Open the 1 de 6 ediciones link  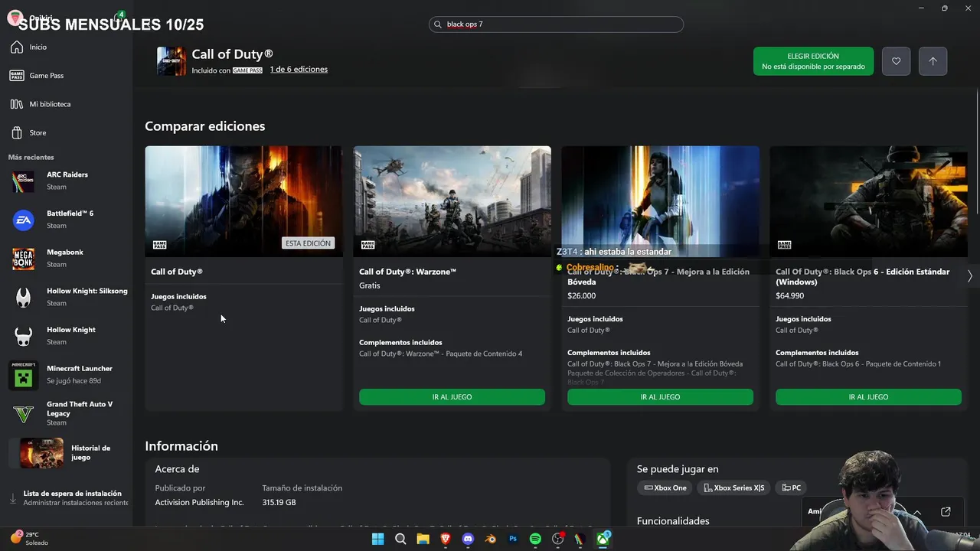[299, 70]
